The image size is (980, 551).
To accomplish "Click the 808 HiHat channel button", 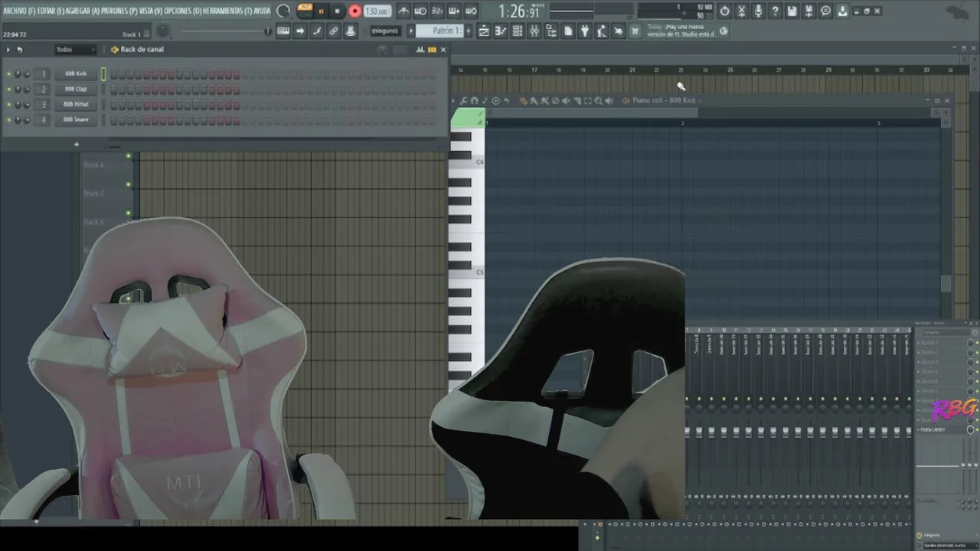I will click(76, 105).
